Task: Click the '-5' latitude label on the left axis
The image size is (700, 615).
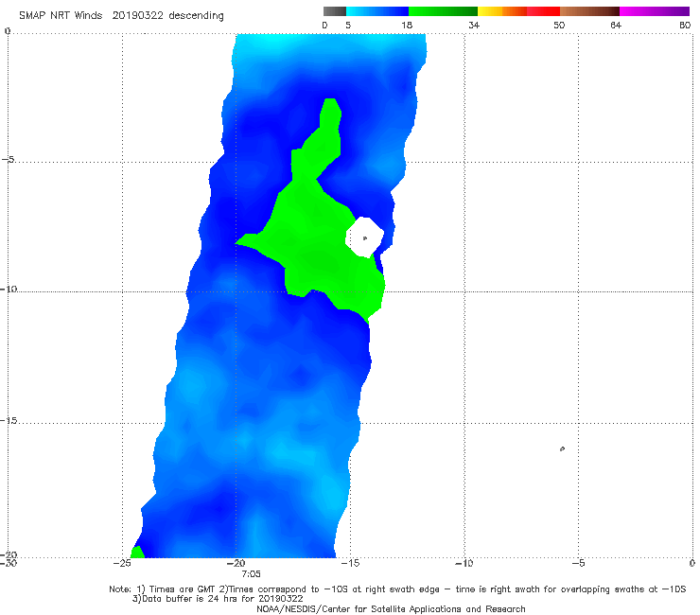Action: pyautogui.click(x=9, y=160)
